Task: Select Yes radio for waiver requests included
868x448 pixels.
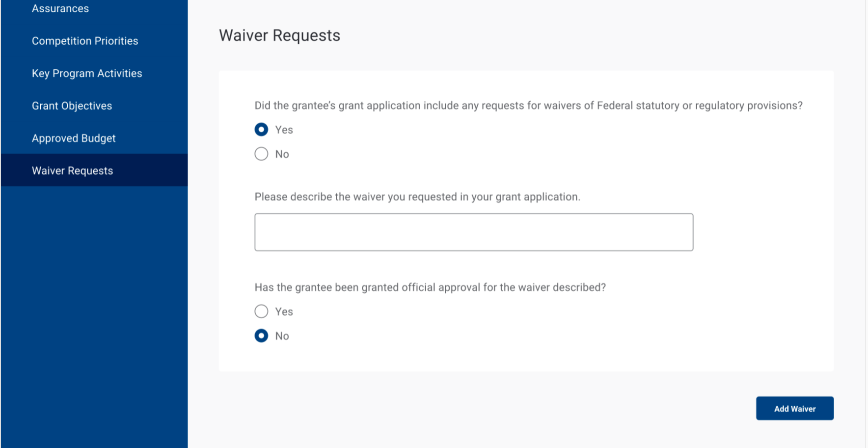Action: (x=261, y=130)
